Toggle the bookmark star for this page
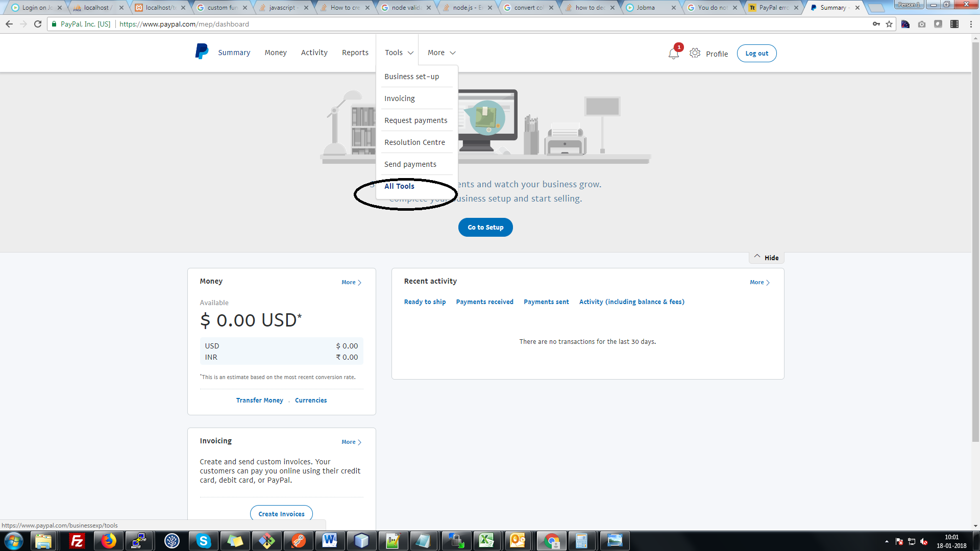Image resolution: width=980 pixels, height=551 pixels. pyautogui.click(x=890, y=23)
